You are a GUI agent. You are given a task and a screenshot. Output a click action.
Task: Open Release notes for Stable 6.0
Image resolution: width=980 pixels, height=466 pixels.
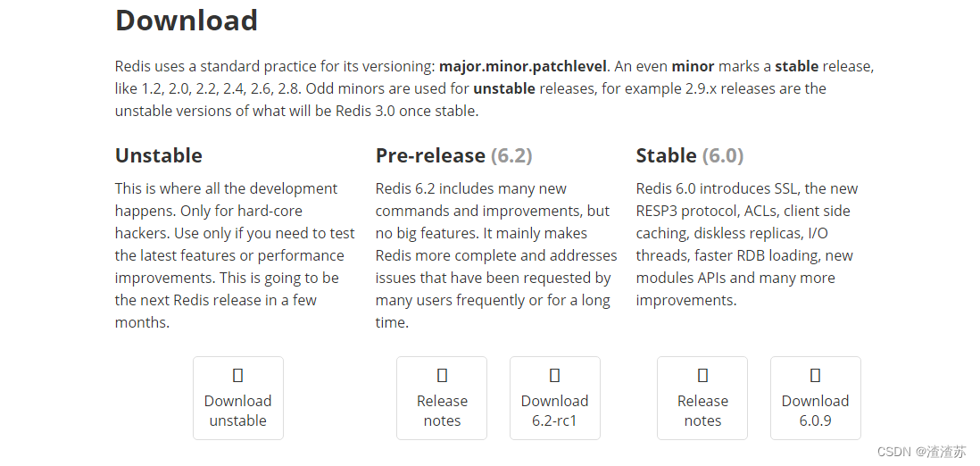click(x=702, y=398)
